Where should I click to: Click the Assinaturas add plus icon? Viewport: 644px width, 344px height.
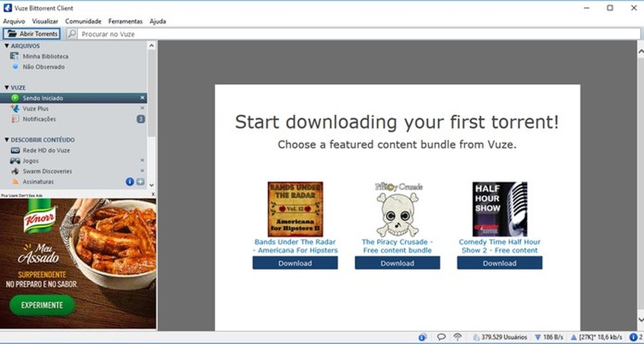click(x=141, y=182)
